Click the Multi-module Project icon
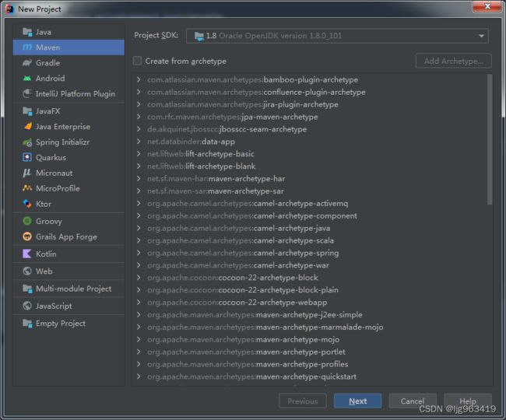Screen dimensions: 506x420 click(x=27, y=289)
